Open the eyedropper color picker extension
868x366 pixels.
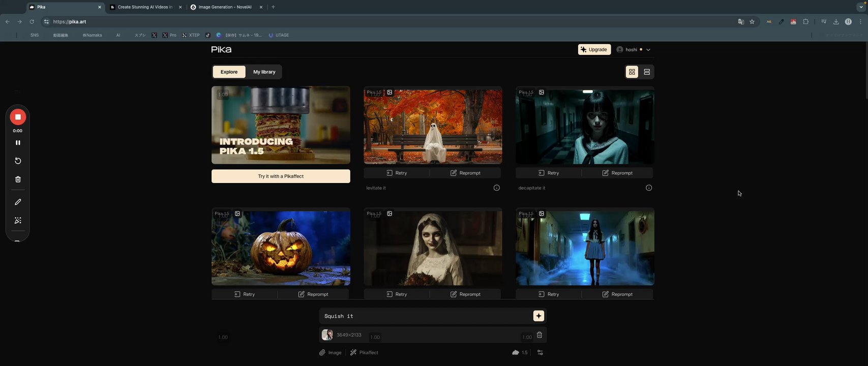(781, 22)
